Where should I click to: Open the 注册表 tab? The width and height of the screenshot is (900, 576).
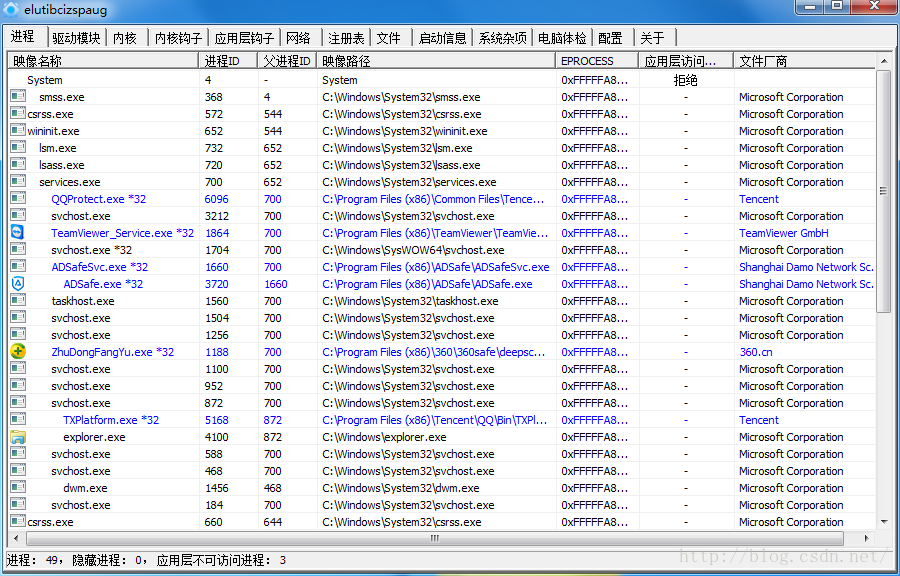(x=346, y=38)
